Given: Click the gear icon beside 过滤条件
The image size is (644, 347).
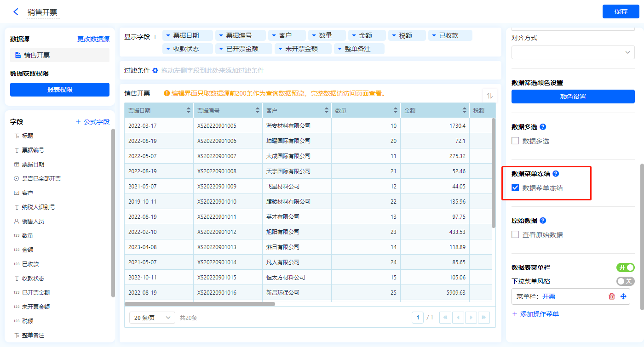Looking at the screenshot, I should [x=155, y=70].
